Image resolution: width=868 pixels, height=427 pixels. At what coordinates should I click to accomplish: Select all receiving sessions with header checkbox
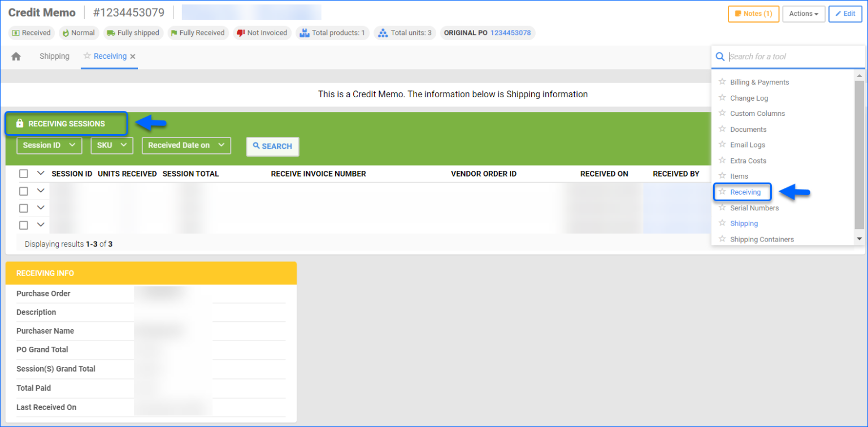point(23,174)
